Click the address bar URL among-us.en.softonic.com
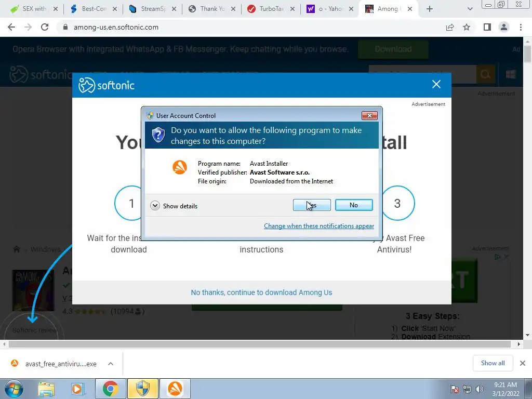The width and height of the screenshot is (532, 399). pos(116,27)
